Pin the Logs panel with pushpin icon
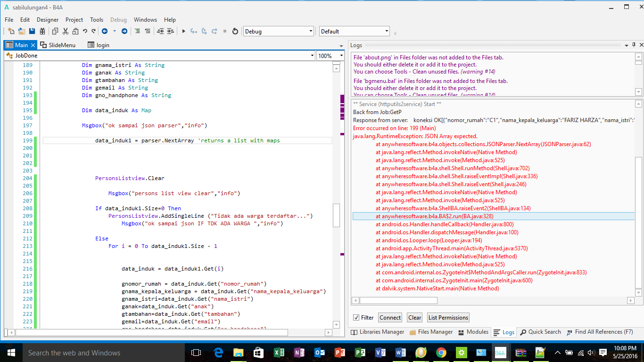This screenshot has height=362, width=644. pos(633,45)
